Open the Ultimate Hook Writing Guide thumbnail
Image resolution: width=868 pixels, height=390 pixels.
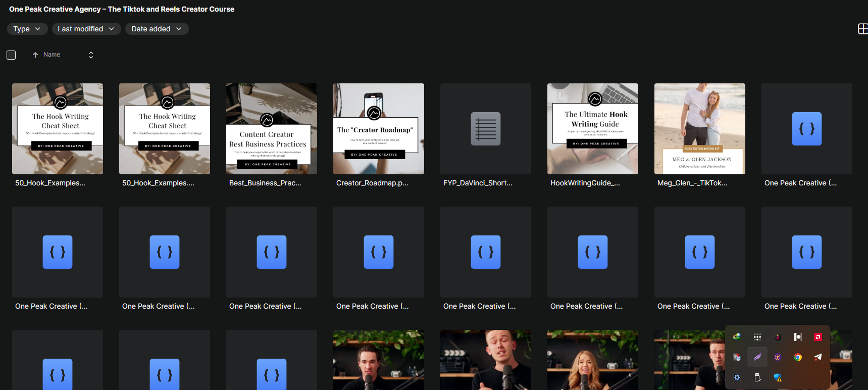pos(593,129)
